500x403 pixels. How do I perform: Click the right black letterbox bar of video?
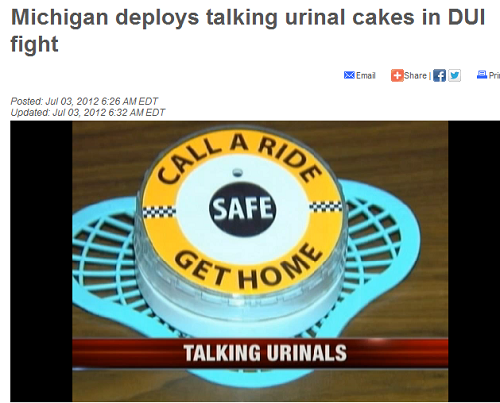pyautogui.click(x=474, y=261)
